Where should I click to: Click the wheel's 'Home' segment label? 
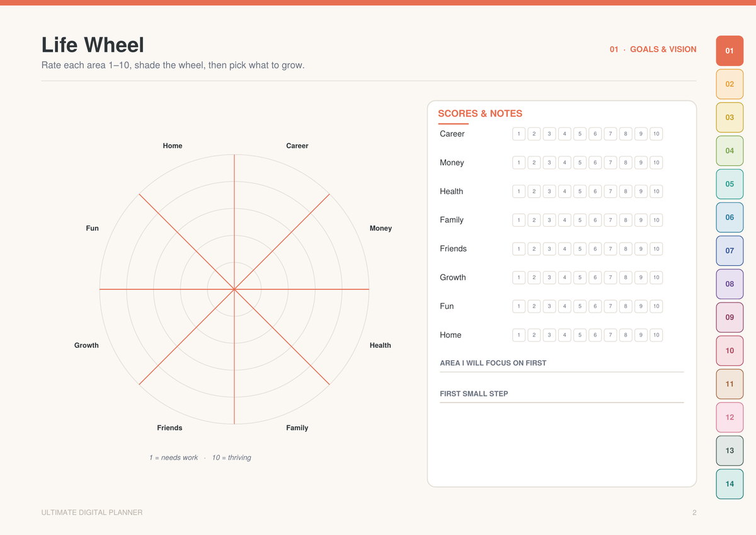[173, 146]
